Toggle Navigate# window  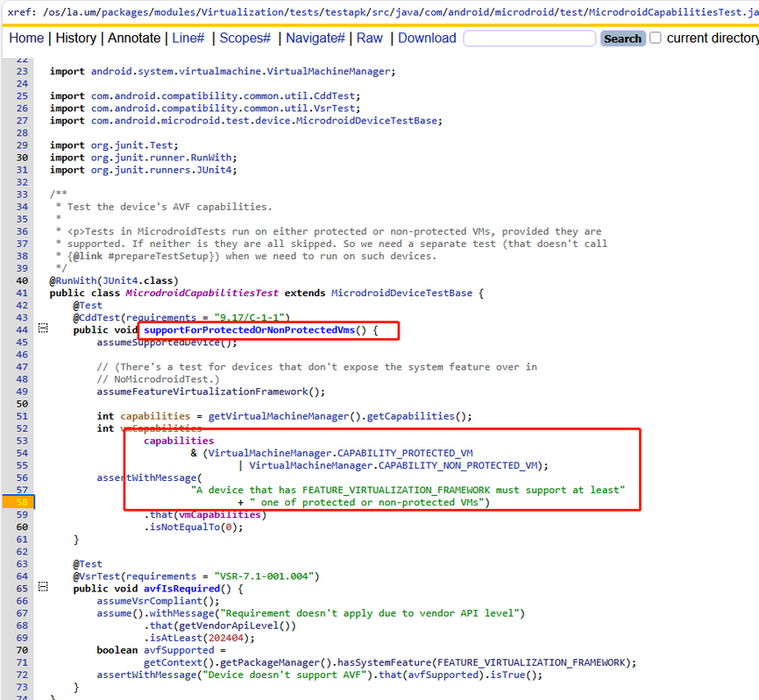[x=316, y=39]
